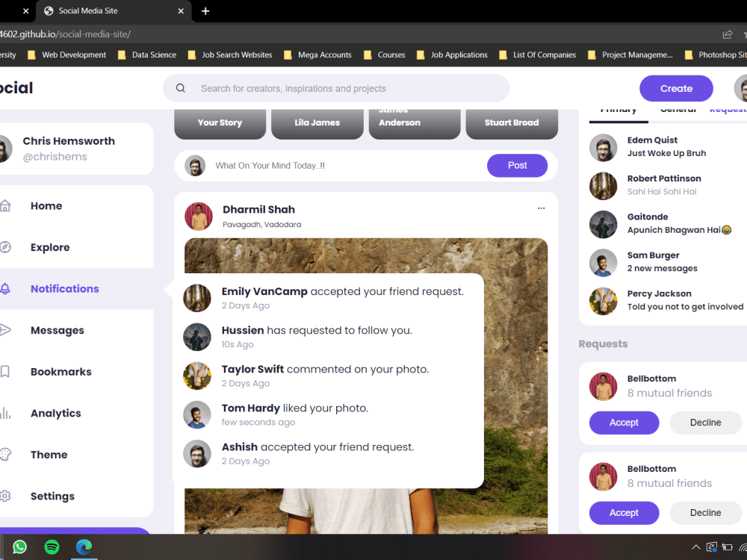747x560 pixels.
Task: Switch to Primary messages tab
Action: 619,111
